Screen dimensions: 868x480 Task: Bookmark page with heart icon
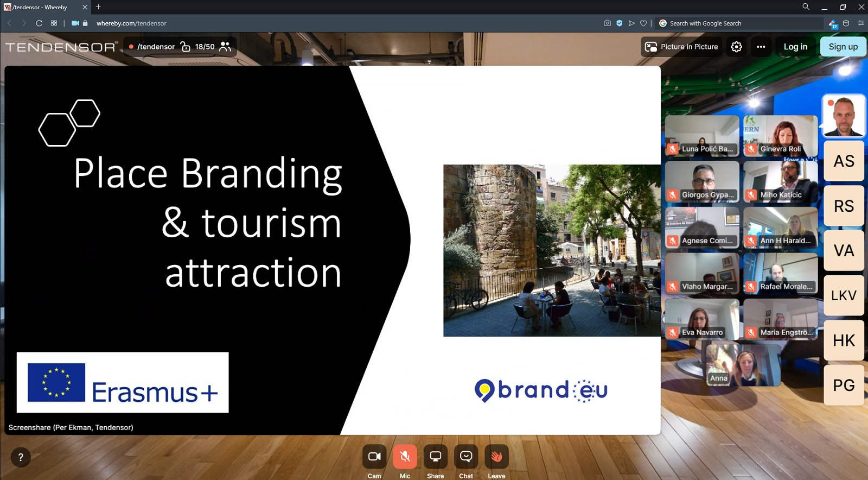[643, 23]
